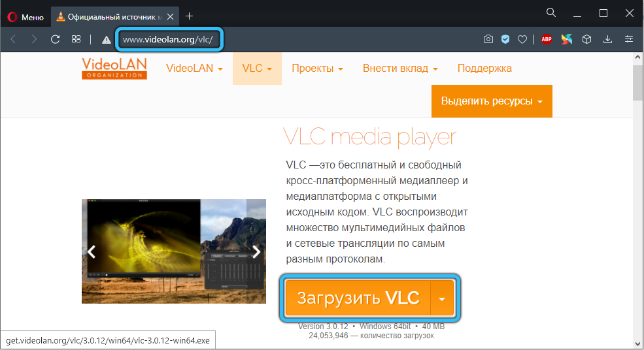644x350 pixels.
Task: Click the address bar with www.videolan.org/vlc/
Action: click(169, 39)
